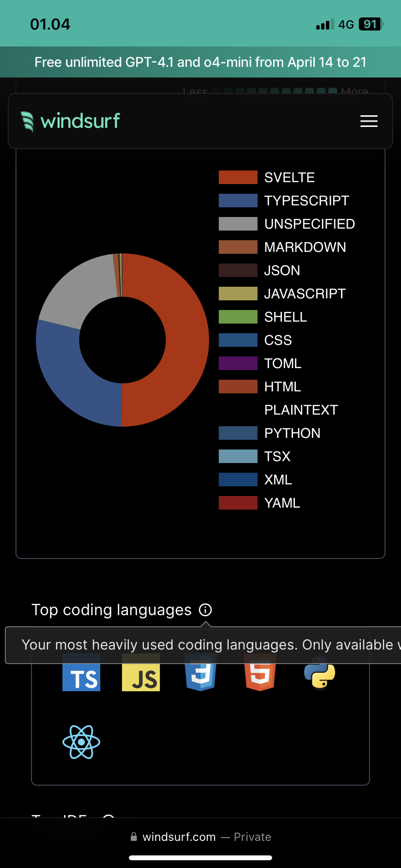The image size is (401, 868).
Task: Open the hamburger navigation menu
Action: (369, 121)
